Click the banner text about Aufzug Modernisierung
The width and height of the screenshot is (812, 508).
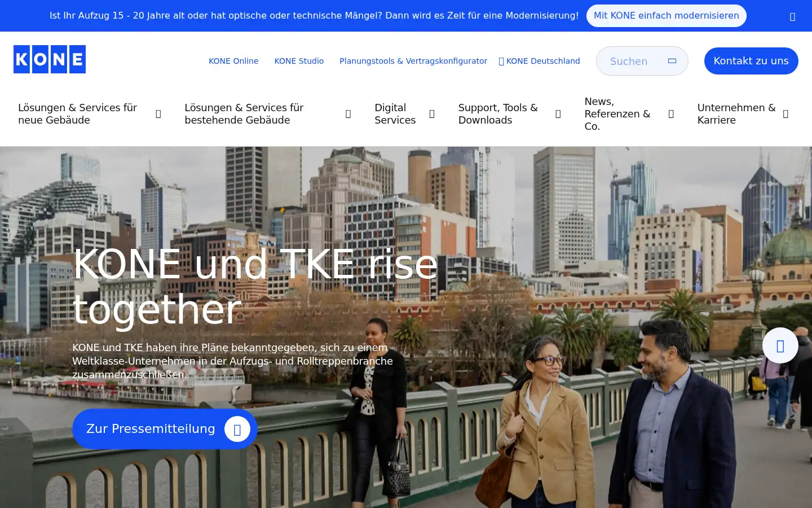314,16
